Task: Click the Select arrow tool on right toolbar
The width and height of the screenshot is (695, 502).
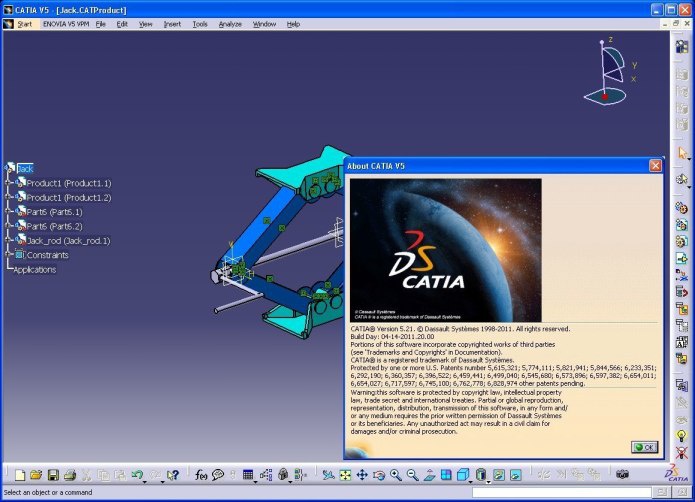Action: click(682, 153)
